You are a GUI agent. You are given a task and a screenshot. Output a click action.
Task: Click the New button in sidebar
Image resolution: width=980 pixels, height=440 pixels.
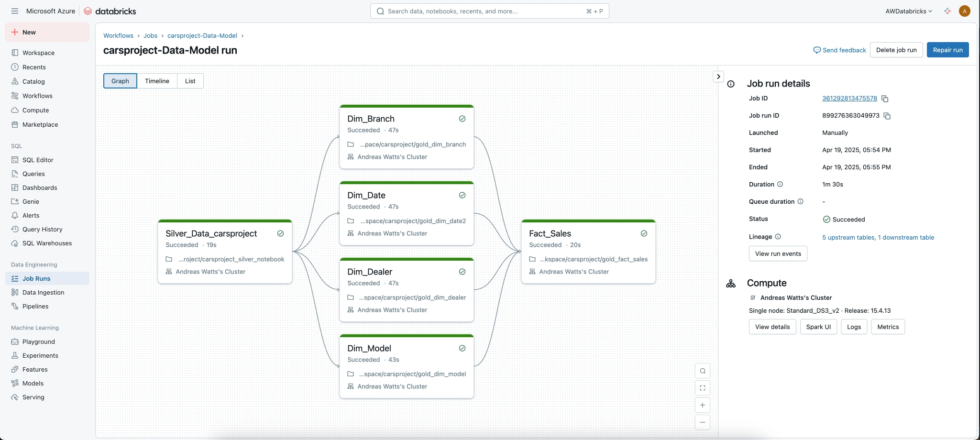point(47,32)
